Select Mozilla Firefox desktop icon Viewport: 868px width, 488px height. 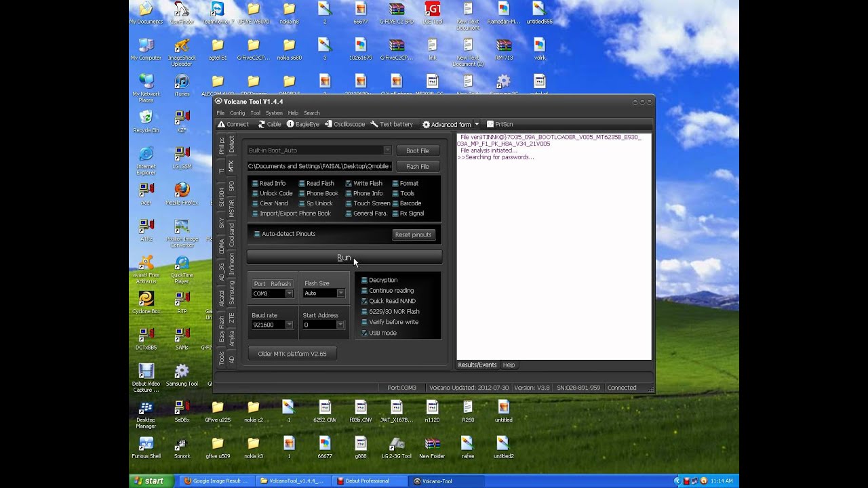pos(182,194)
